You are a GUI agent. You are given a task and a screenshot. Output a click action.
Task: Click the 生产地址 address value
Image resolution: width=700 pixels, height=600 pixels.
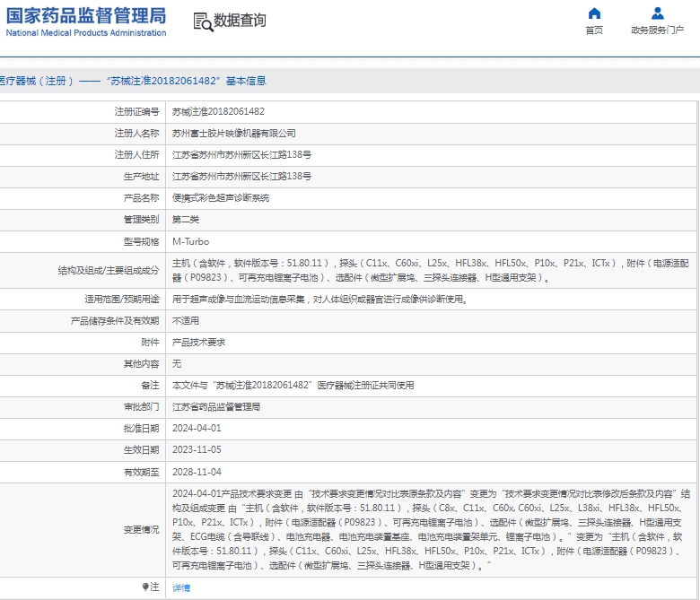[242, 176]
